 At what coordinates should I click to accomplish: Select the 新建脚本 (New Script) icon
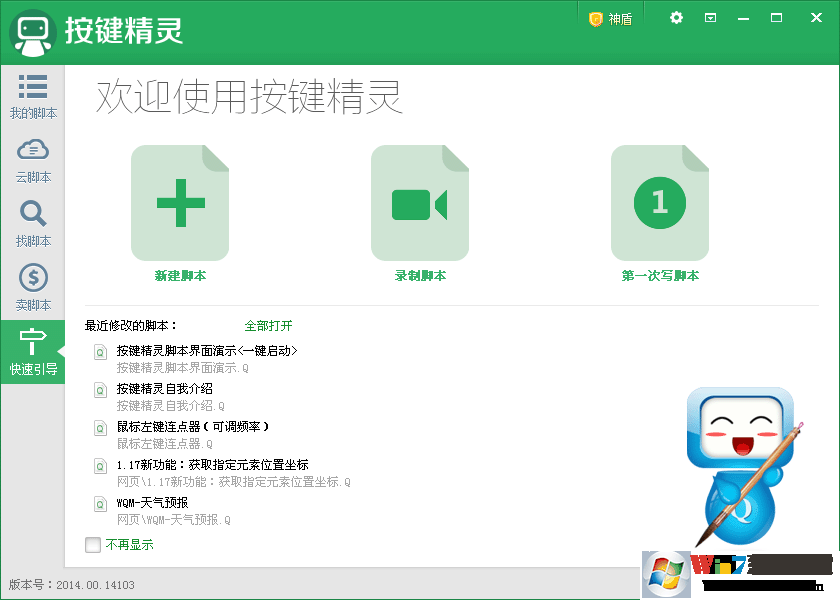click(180, 202)
